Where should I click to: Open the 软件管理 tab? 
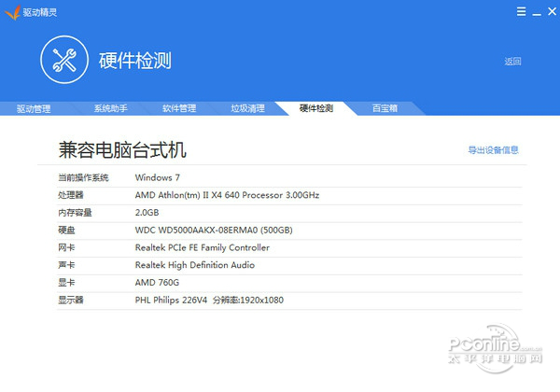[179, 108]
